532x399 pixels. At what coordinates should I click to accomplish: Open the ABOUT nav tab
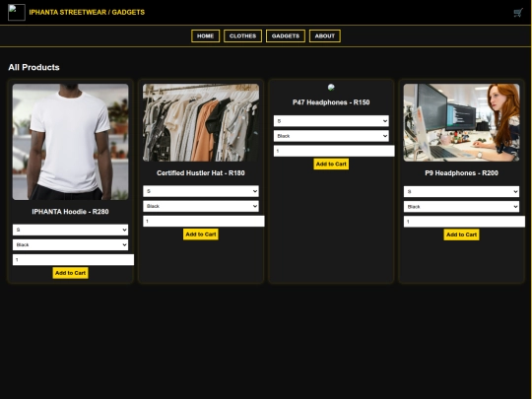pyautogui.click(x=325, y=36)
